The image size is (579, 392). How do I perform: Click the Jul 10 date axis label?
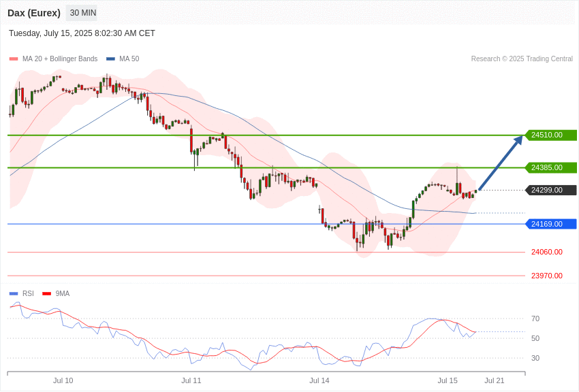click(x=63, y=380)
